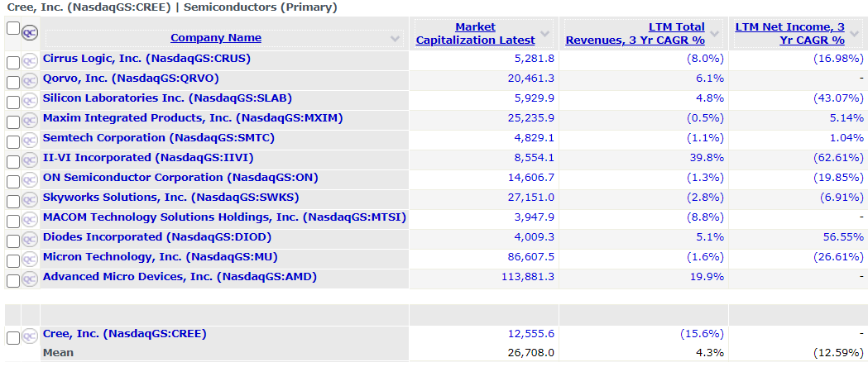The image size is (868, 367).
Task: Click Micron market cap value 86,607.5
Action: [x=530, y=257]
